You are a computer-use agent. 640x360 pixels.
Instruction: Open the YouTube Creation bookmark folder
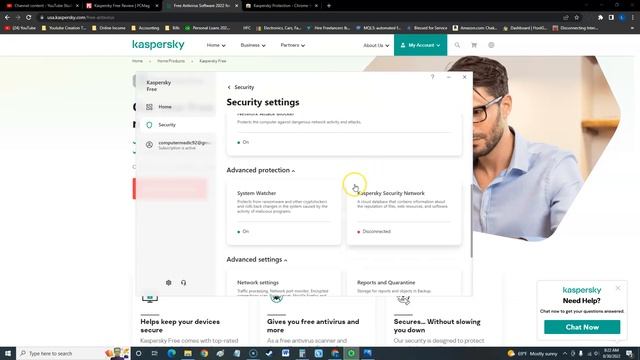[x=64, y=28]
